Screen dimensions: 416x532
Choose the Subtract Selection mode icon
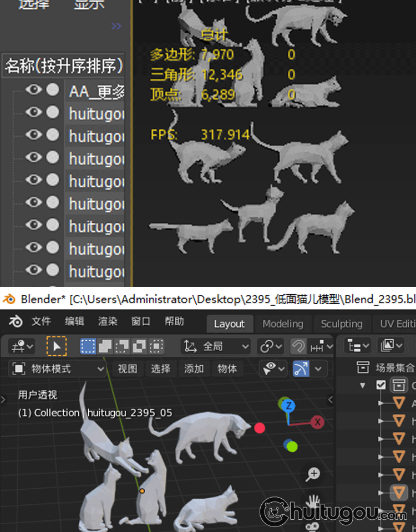tap(122, 346)
